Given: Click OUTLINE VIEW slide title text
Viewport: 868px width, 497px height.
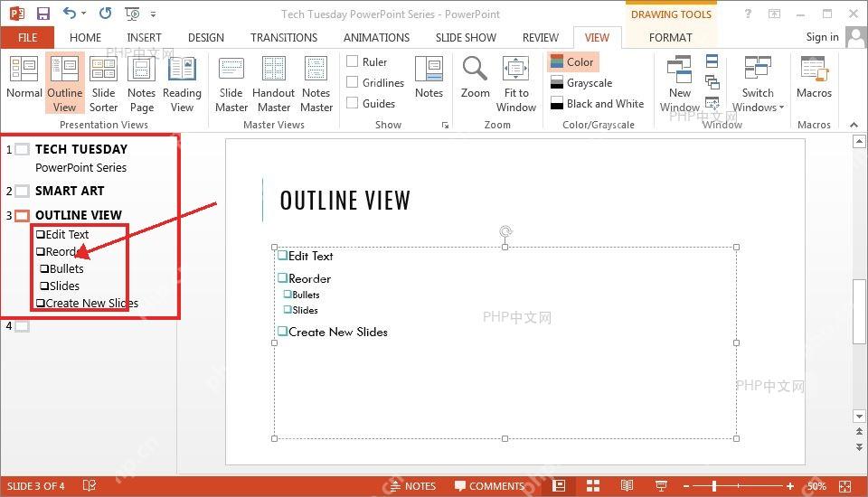Looking at the screenshot, I should click(x=344, y=201).
